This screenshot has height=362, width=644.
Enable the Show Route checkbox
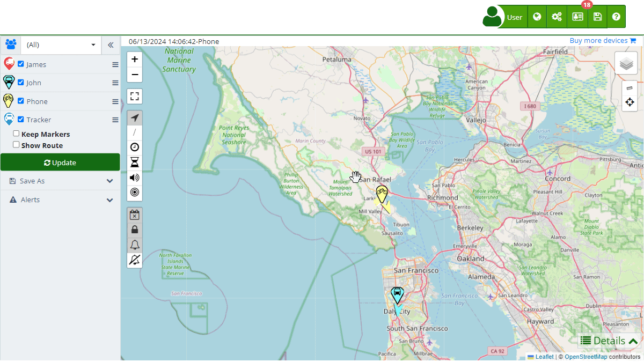[16, 145]
